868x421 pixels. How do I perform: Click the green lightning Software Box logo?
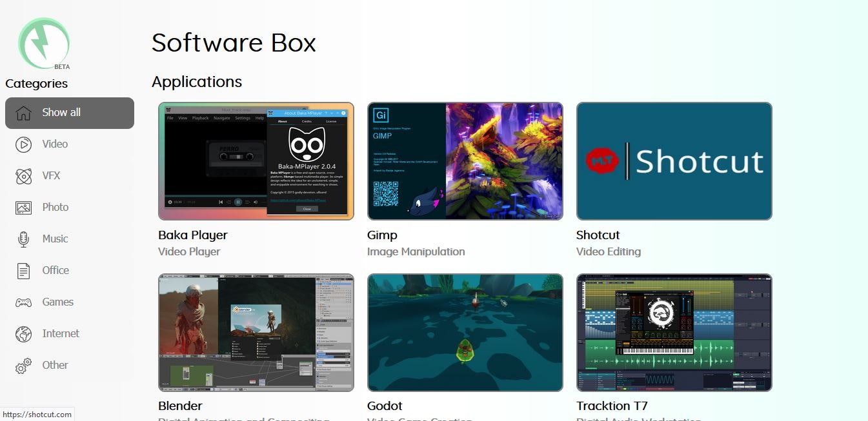pos(44,43)
